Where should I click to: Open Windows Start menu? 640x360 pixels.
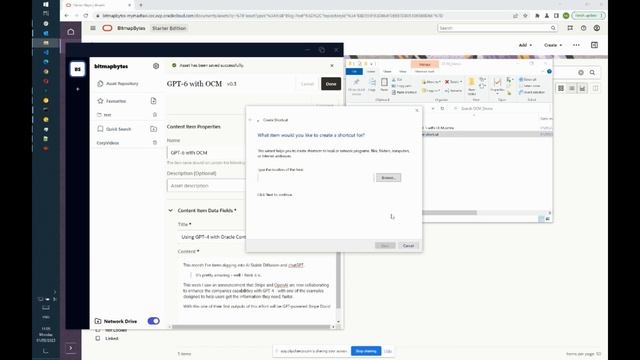point(46,4)
